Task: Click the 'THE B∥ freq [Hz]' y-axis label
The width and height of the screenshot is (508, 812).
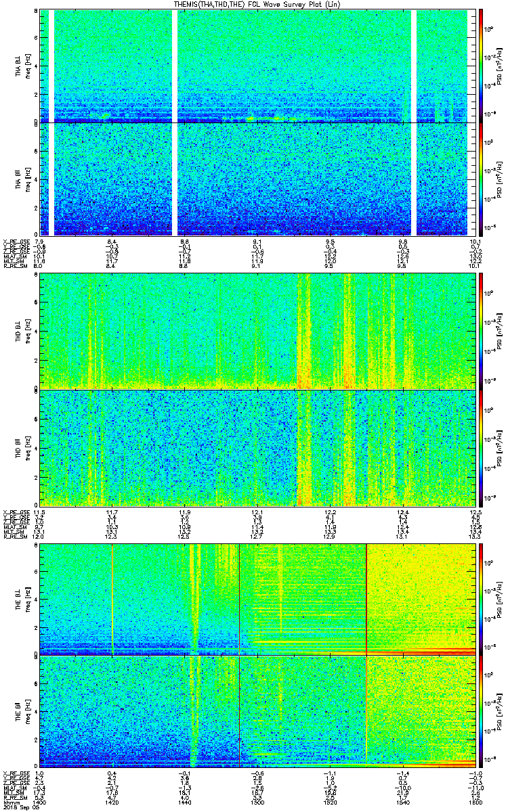Action: click(23, 711)
